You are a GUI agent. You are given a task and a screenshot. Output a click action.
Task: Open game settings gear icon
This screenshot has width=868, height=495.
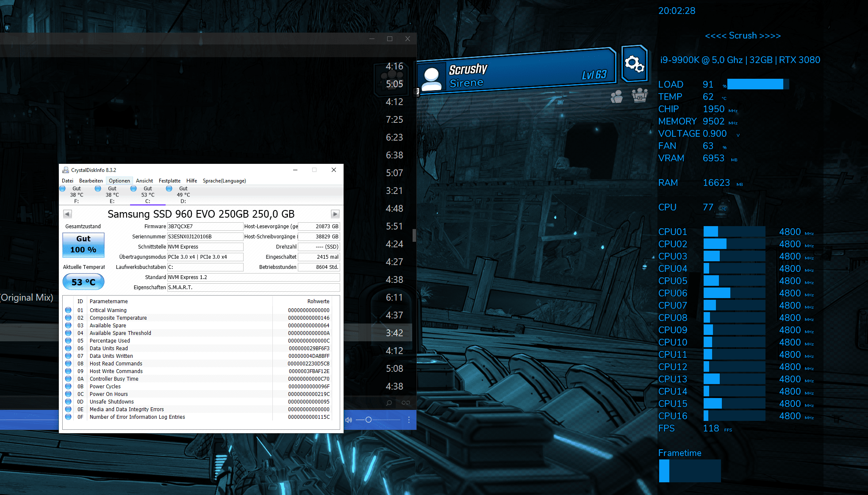click(x=635, y=64)
